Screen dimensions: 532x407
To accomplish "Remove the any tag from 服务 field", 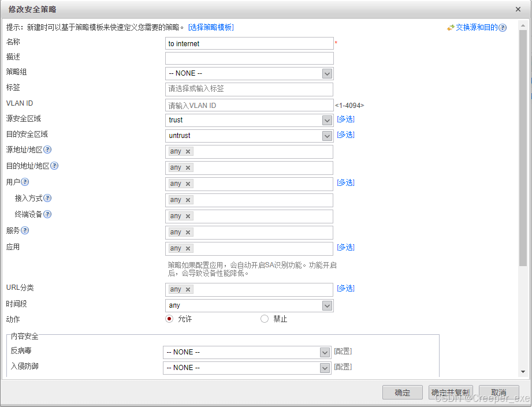I will coord(188,232).
